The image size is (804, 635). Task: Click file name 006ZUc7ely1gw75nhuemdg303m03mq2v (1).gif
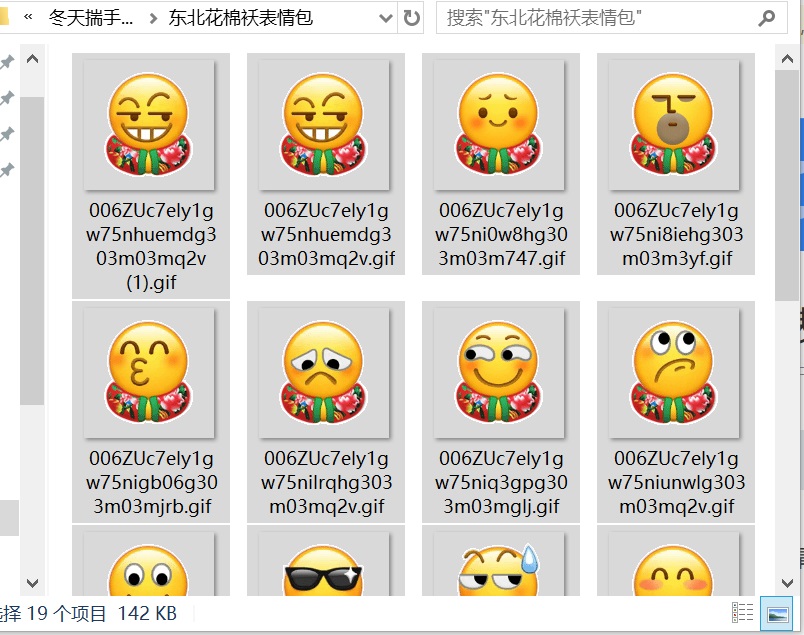click(151, 246)
